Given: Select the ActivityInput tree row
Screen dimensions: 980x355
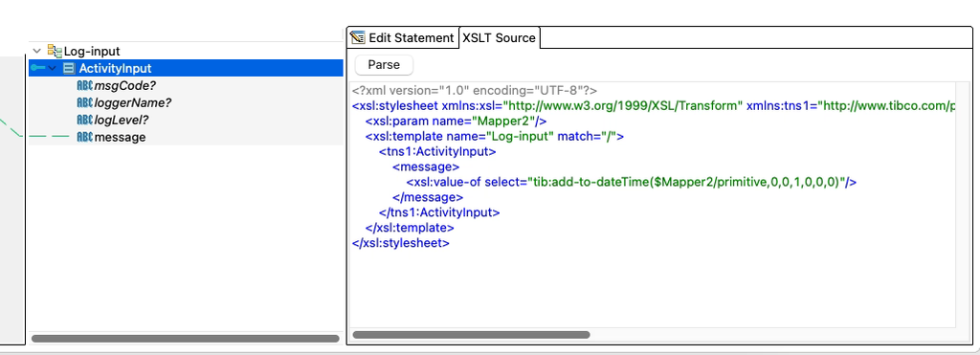Looking at the screenshot, I should click(x=187, y=69).
